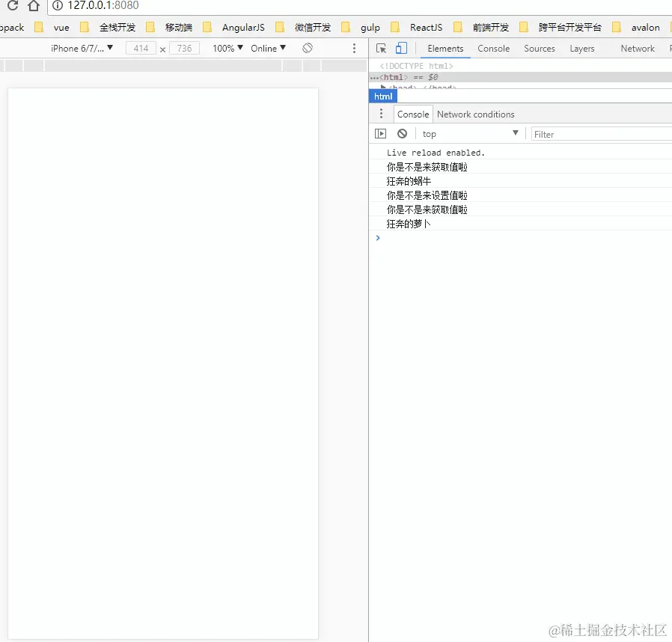Open the 微信开发 bookmarks folder

303,28
